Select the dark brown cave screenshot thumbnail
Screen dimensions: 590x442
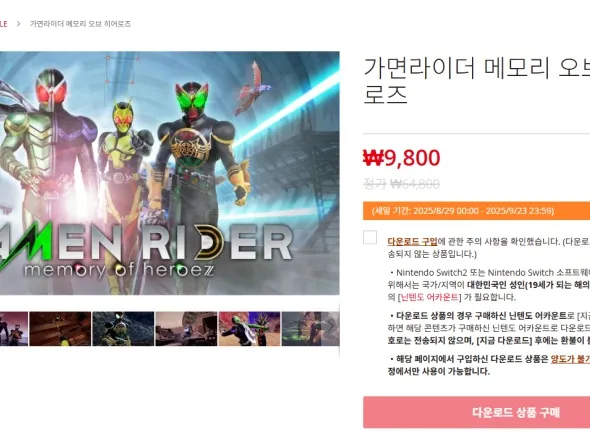click(x=60, y=328)
